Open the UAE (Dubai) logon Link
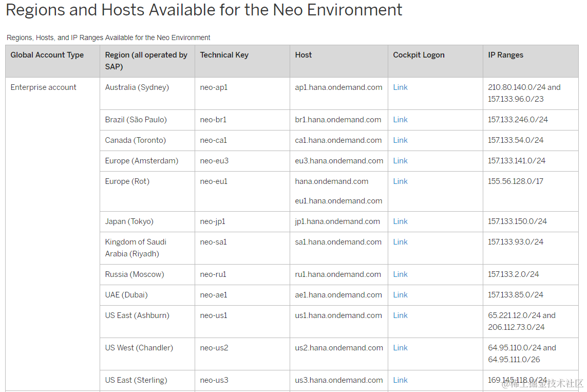The height and width of the screenshot is (392, 587). click(x=400, y=295)
